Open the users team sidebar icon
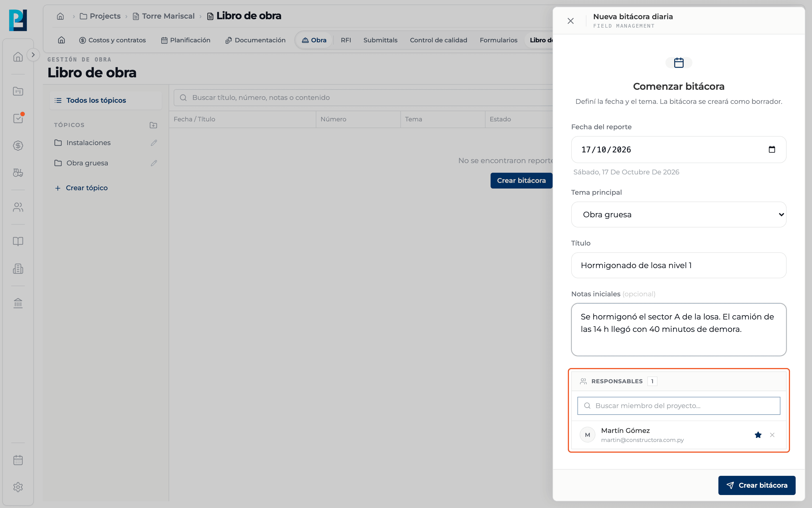 [x=18, y=207]
